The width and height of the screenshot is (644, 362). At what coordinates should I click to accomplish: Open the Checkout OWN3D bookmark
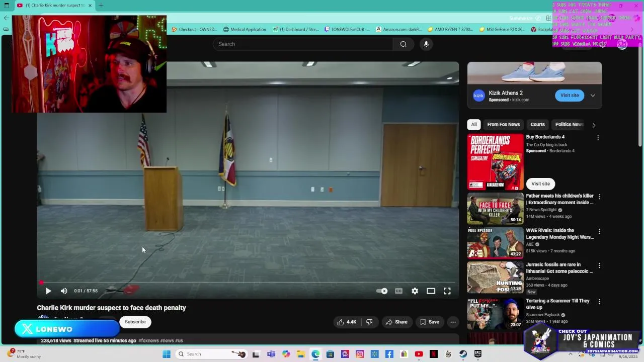click(195, 29)
